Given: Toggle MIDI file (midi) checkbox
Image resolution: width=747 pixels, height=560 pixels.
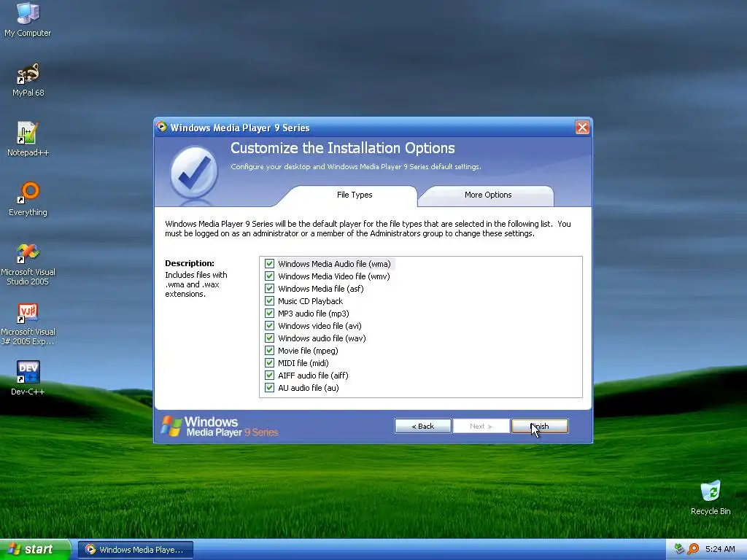Looking at the screenshot, I should (x=269, y=363).
